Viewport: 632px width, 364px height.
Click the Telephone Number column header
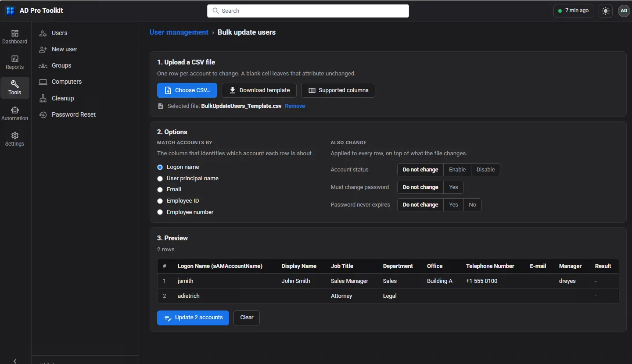[490, 266]
